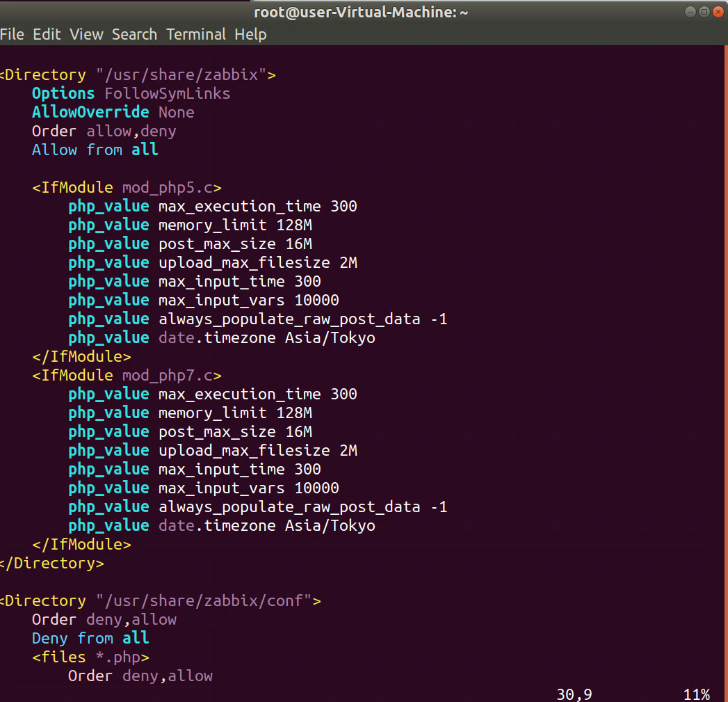Image resolution: width=728 pixels, height=702 pixels.
Task: Click the 11% scroll percentage indicator
Action: 697,694
